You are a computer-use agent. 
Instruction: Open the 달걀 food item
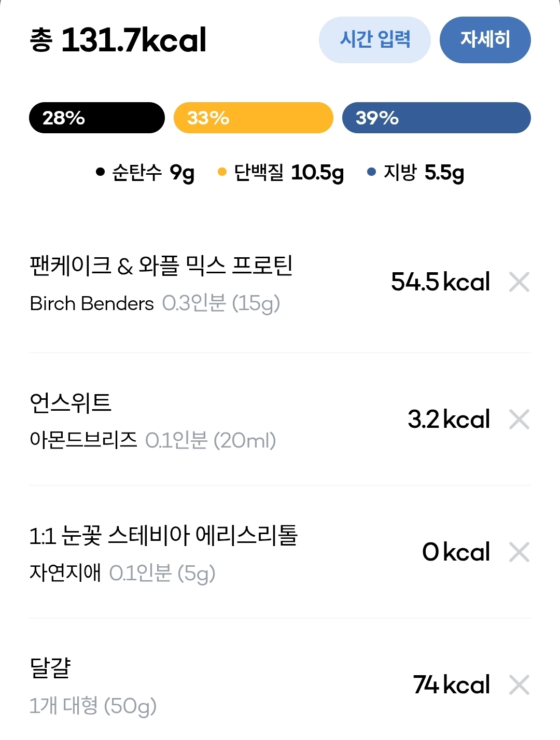pyautogui.click(x=50, y=668)
